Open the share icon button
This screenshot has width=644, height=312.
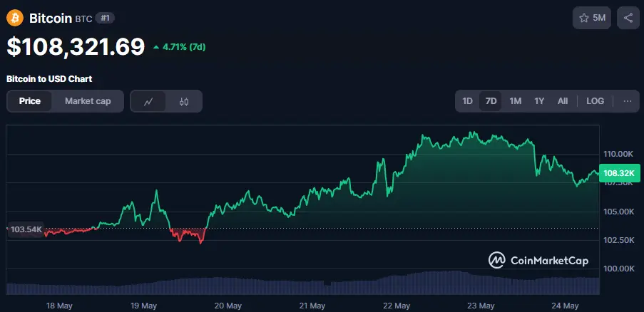pyautogui.click(x=628, y=18)
